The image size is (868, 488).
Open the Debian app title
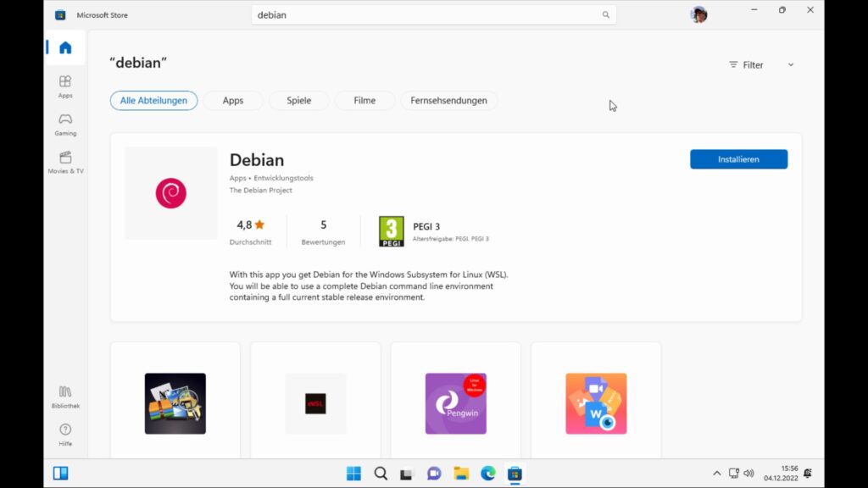coord(257,160)
